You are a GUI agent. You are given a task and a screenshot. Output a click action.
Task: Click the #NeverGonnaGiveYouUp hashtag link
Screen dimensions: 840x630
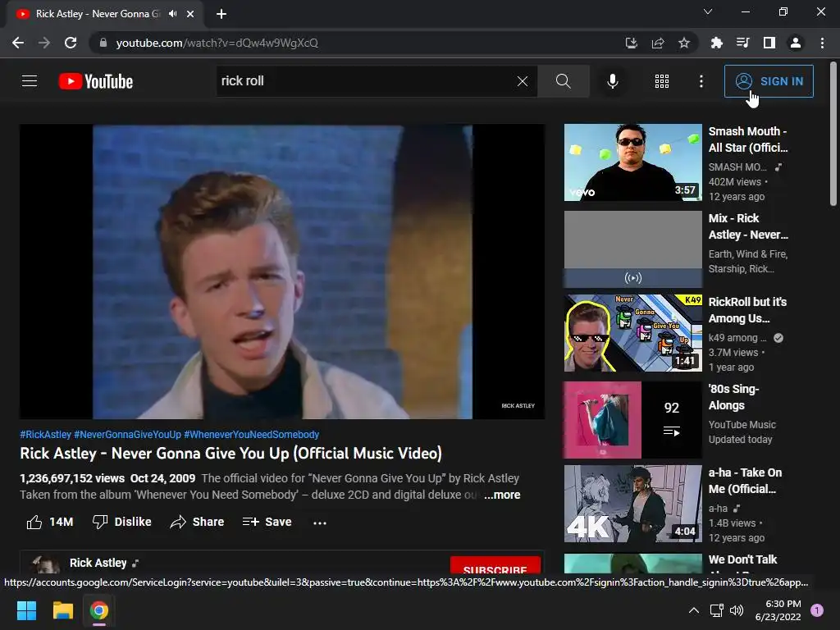tap(127, 435)
